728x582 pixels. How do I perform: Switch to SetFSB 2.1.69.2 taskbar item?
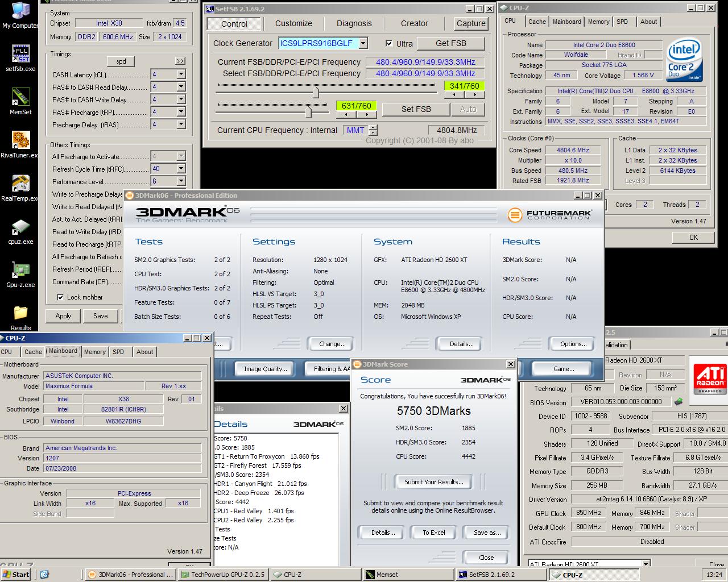(x=500, y=575)
